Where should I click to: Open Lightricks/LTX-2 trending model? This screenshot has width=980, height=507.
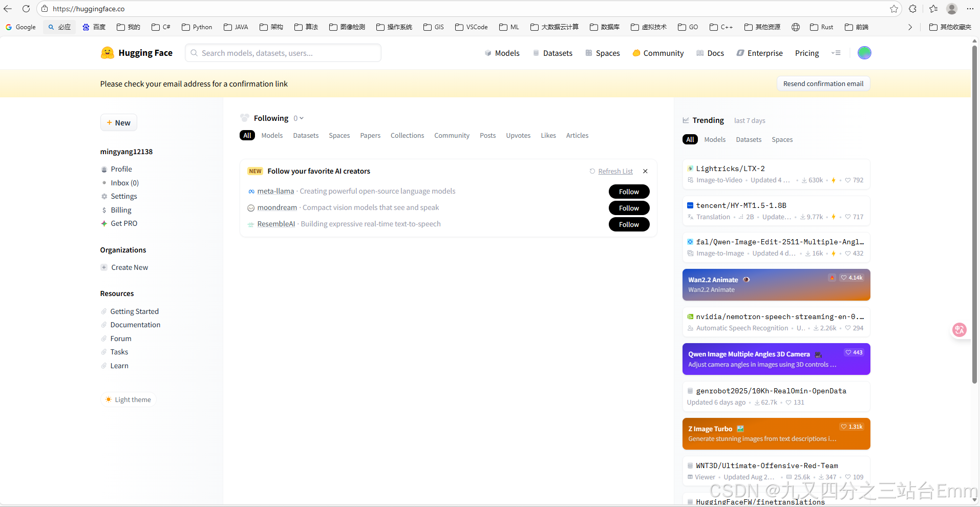point(776,174)
